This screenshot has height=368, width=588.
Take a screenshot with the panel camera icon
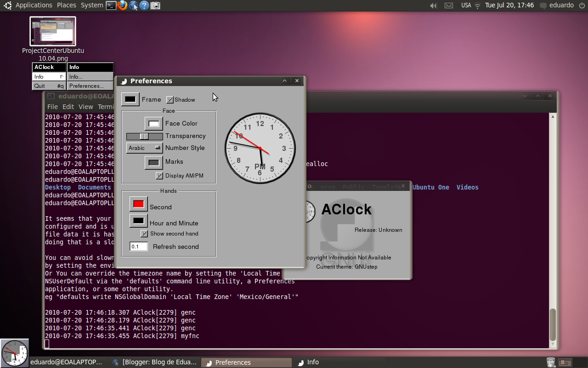155,6
